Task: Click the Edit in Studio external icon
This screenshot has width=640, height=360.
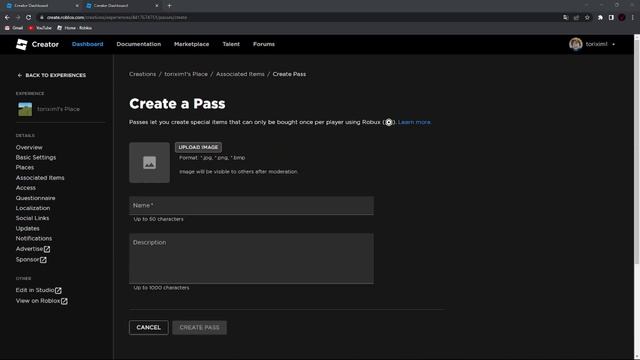Action: point(58,290)
